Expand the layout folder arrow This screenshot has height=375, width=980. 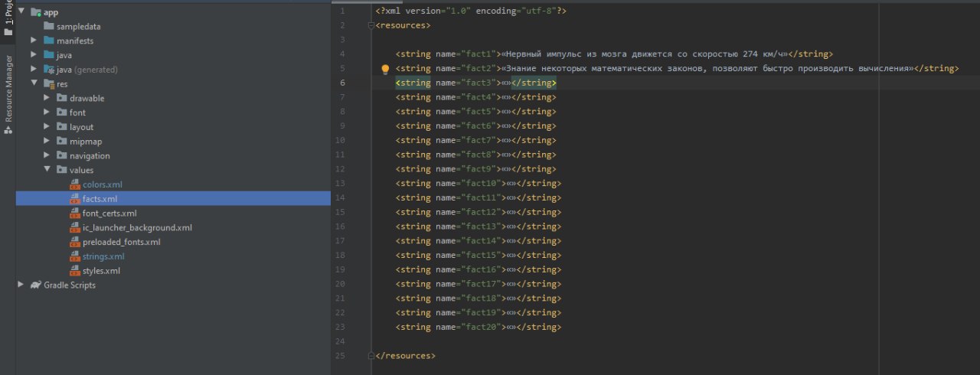click(x=47, y=126)
